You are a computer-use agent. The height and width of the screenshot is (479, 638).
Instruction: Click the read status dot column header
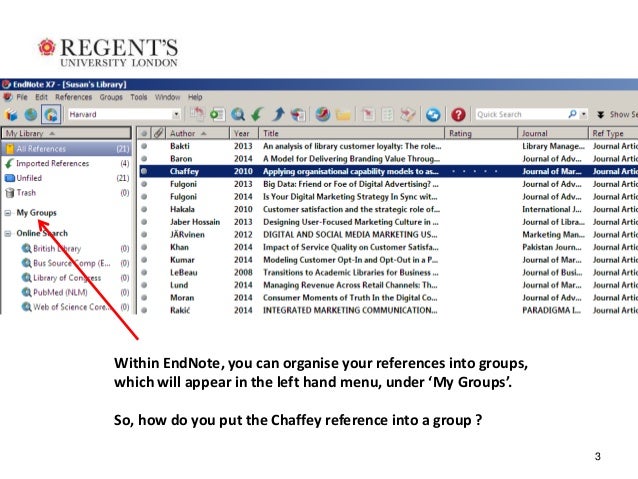(x=144, y=133)
